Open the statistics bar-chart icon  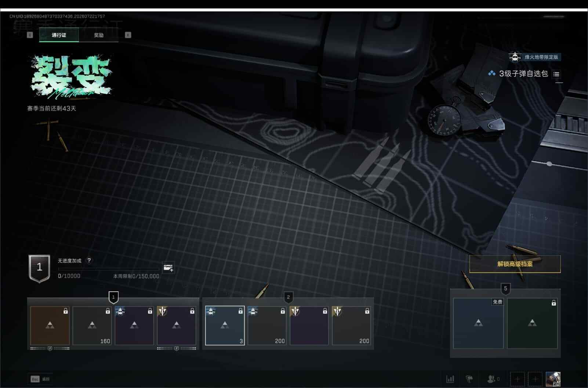450,379
